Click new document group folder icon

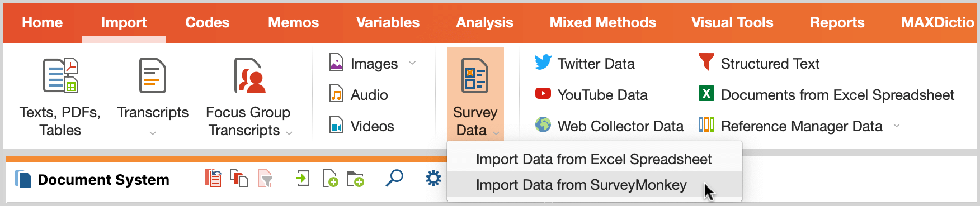[x=356, y=179]
